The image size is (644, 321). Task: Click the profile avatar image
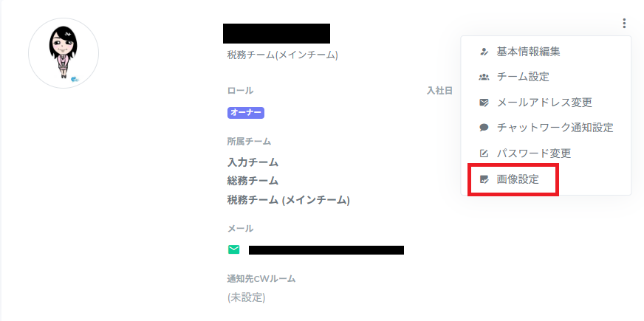point(64,53)
